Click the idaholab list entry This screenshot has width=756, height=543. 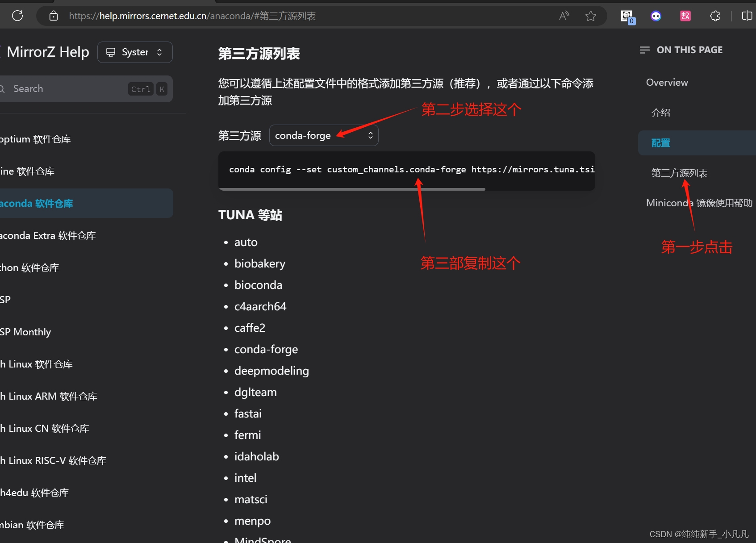[x=257, y=456]
